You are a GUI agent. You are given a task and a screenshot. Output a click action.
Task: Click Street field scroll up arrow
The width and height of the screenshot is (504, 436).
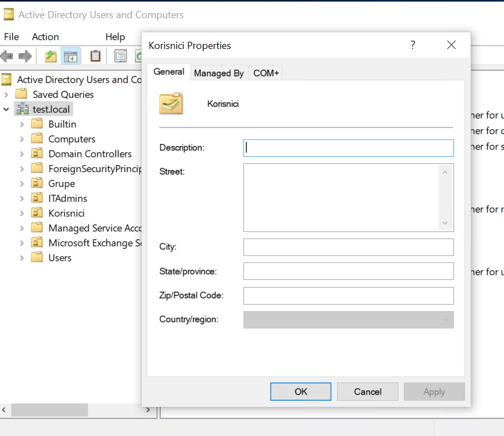(x=445, y=172)
